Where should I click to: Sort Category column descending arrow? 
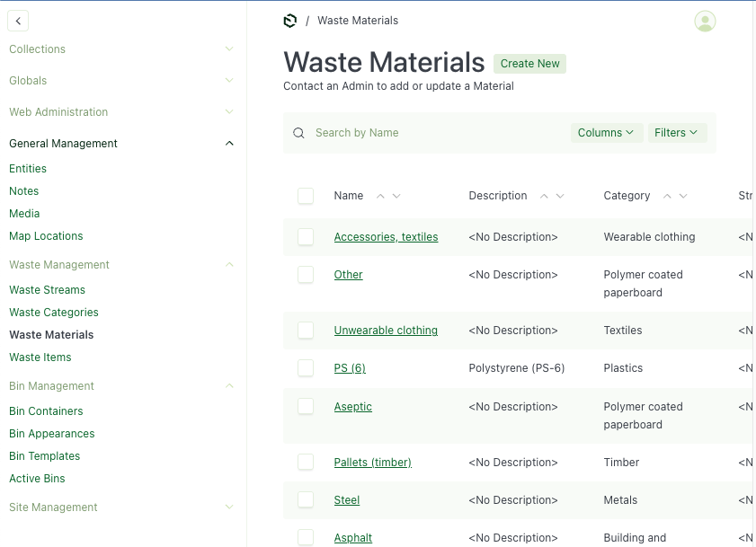click(683, 196)
